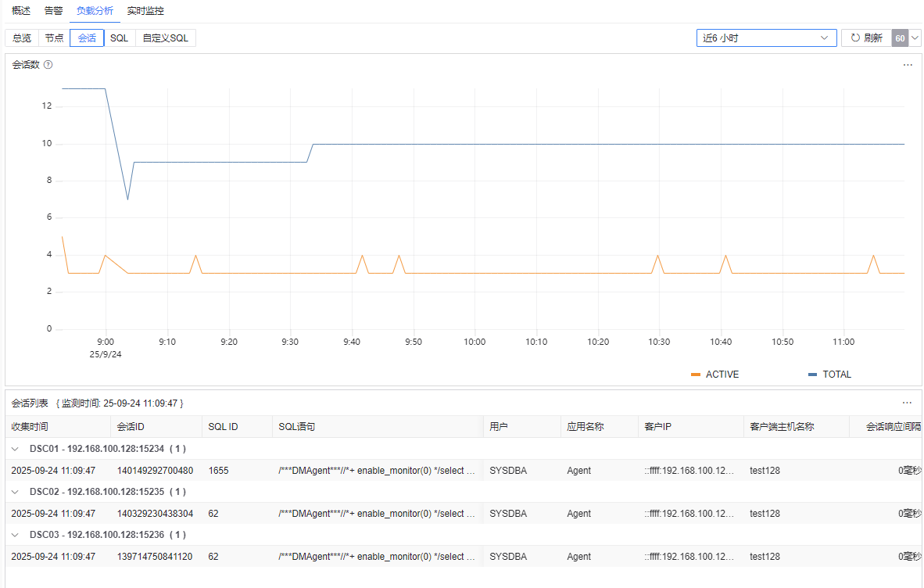Switch to the 概述 tab
924x588 pixels.
(21, 11)
